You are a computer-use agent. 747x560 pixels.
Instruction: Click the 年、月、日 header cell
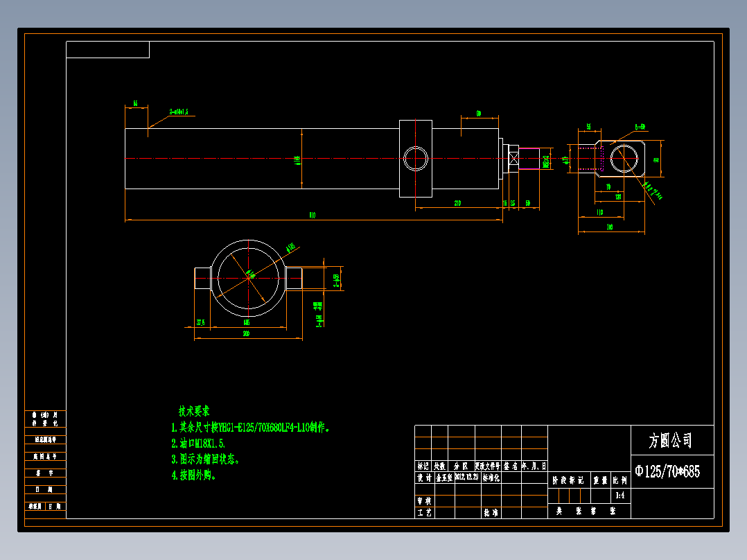click(x=534, y=466)
